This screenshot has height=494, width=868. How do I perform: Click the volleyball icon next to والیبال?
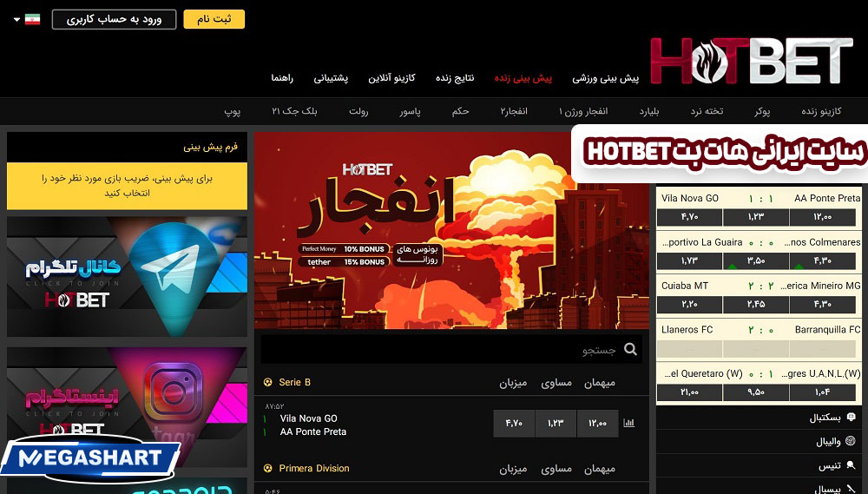(x=852, y=441)
